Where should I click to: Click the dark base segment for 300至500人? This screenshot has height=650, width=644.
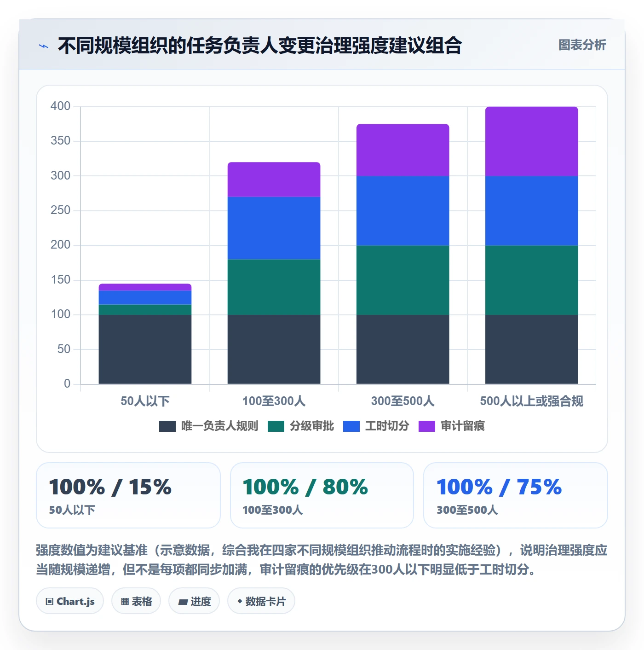(x=403, y=349)
